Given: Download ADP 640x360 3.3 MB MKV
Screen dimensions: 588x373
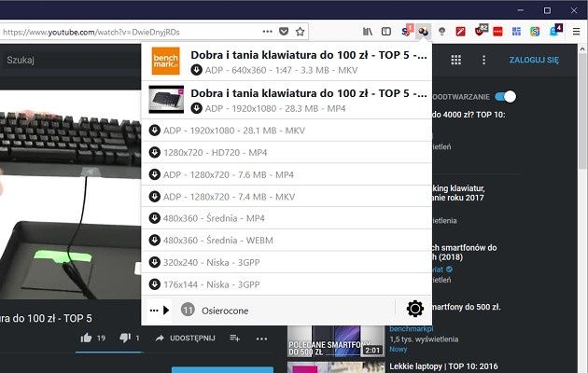Looking at the screenshot, I should (196, 70).
